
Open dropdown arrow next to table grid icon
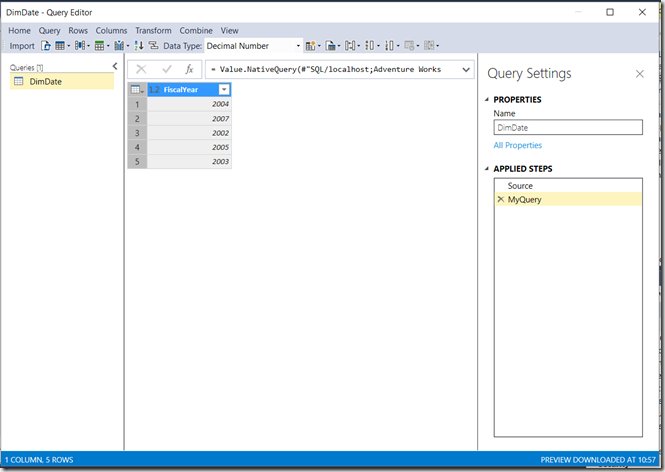tap(68, 46)
